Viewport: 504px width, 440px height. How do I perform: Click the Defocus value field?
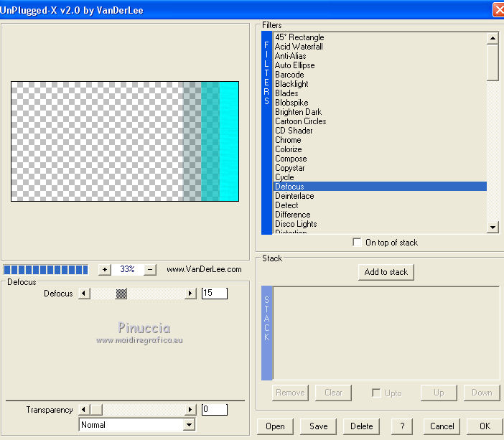click(x=215, y=293)
